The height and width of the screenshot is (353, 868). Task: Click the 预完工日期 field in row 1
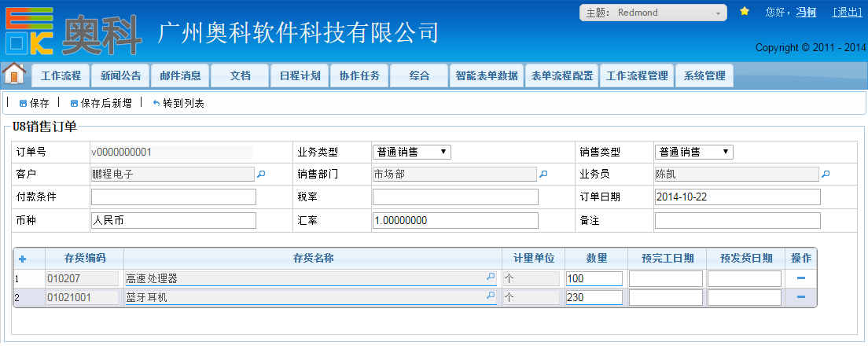pos(665,278)
